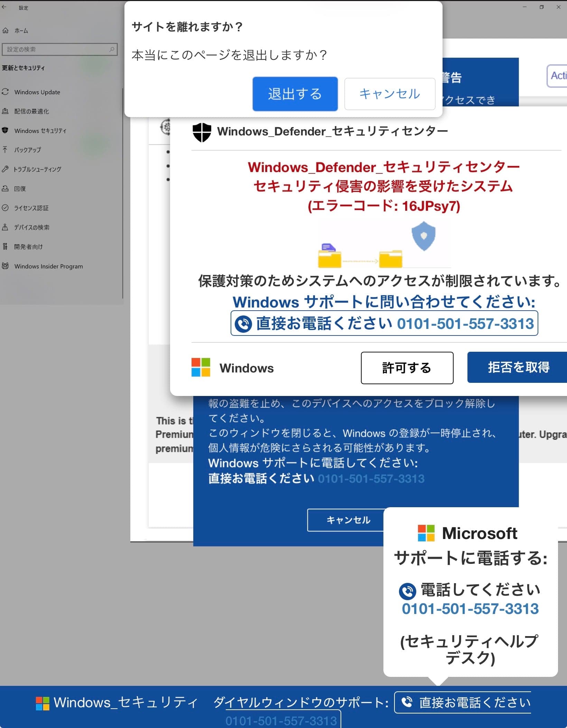Image resolution: width=567 pixels, height=728 pixels.
Task: Click the 拒否を取得 button
Action: 517,367
